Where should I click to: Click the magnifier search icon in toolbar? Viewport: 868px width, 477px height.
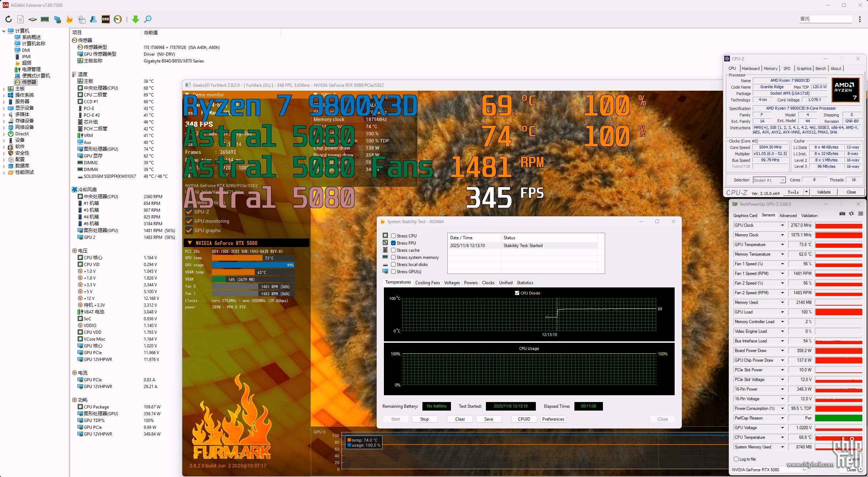148,19
